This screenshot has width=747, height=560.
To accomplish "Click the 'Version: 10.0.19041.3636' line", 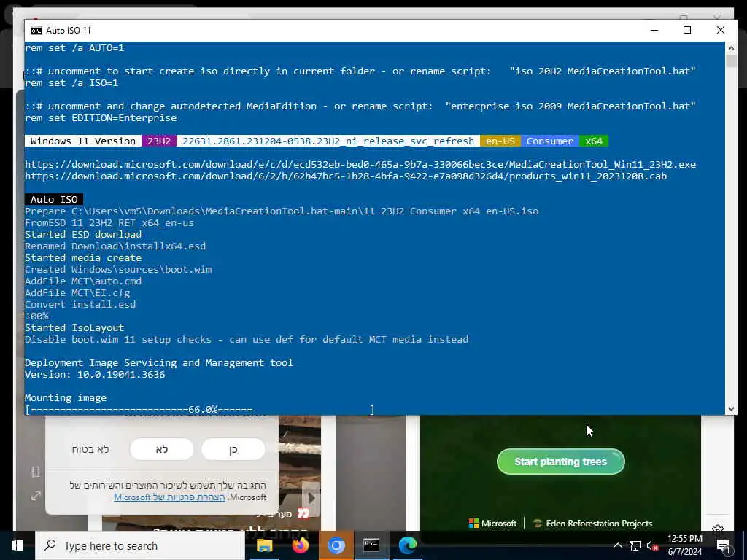I will (x=95, y=375).
